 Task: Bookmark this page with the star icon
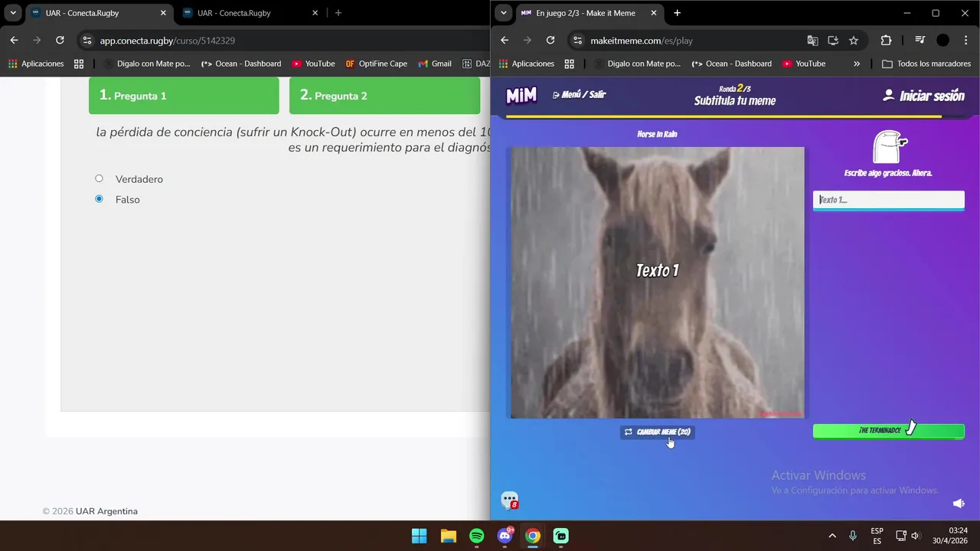pos(854,41)
